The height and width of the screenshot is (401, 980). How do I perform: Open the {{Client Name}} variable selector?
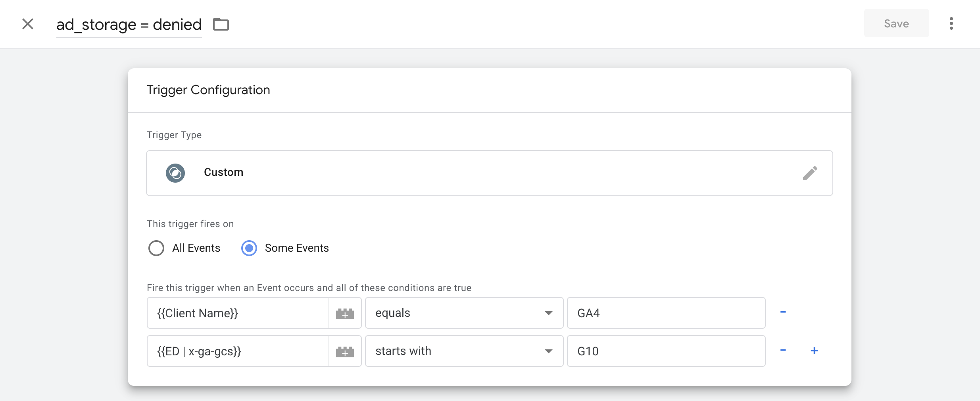(x=238, y=313)
